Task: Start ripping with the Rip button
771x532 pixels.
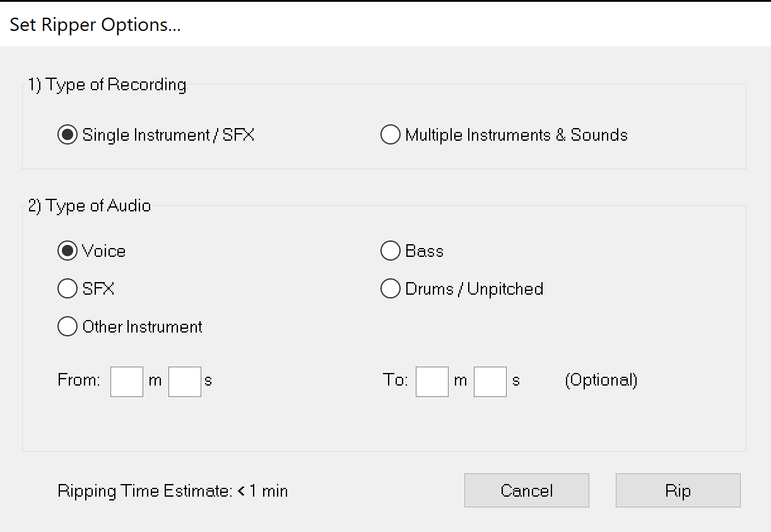Action: click(x=678, y=490)
